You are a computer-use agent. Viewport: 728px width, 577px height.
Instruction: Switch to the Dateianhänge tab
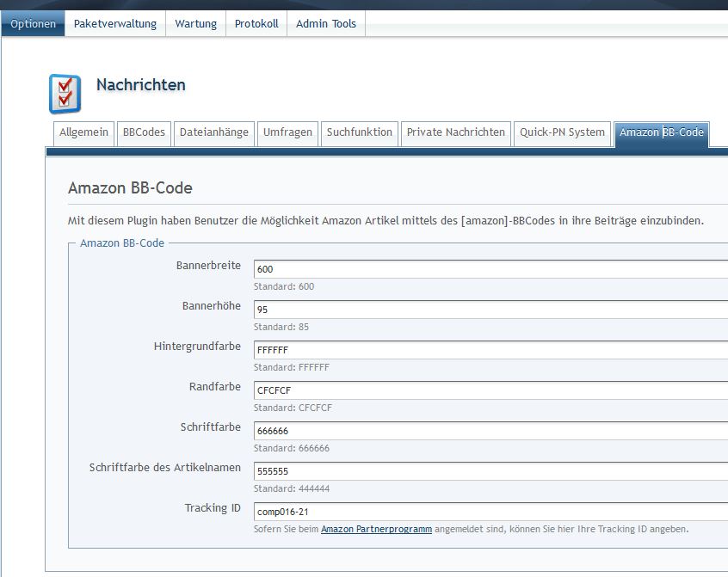(214, 133)
